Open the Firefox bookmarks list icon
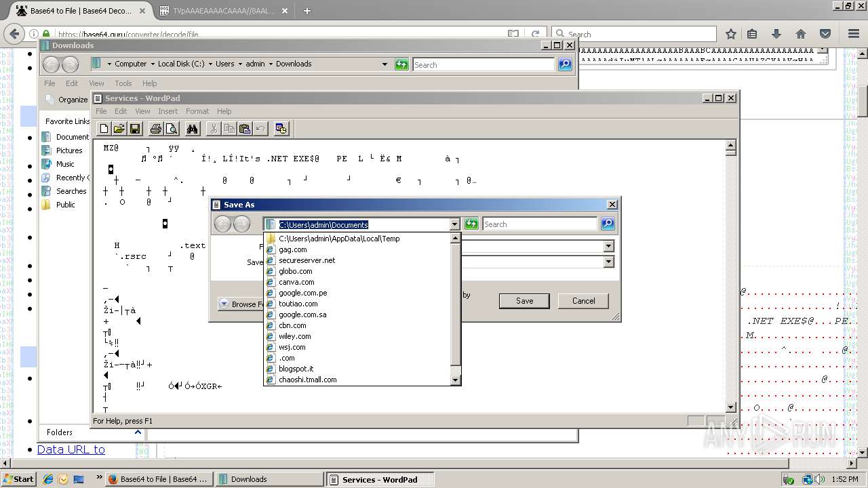This screenshot has width=868, height=488. tap(752, 34)
